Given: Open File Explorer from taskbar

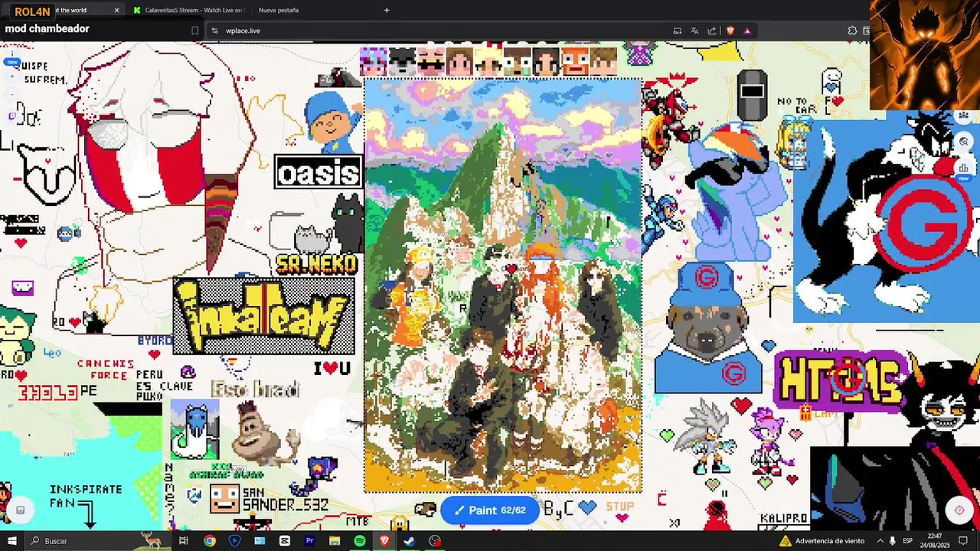Looking at the screenshot, I should tap(335, 541).
